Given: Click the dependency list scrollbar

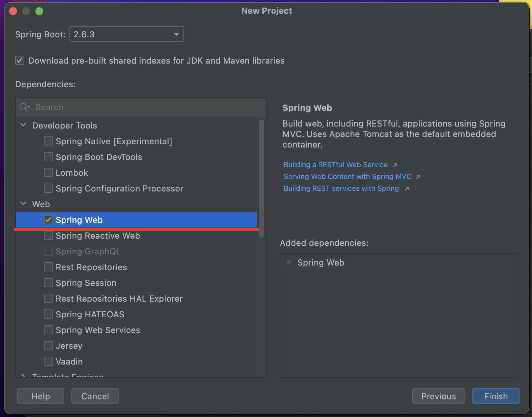Looking at the screenshot, I should 261,179.
